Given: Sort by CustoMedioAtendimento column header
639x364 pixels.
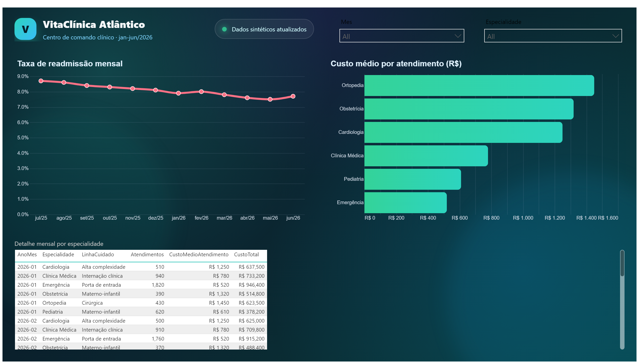Looking at the screenshot, I should (x=199, y=255).
